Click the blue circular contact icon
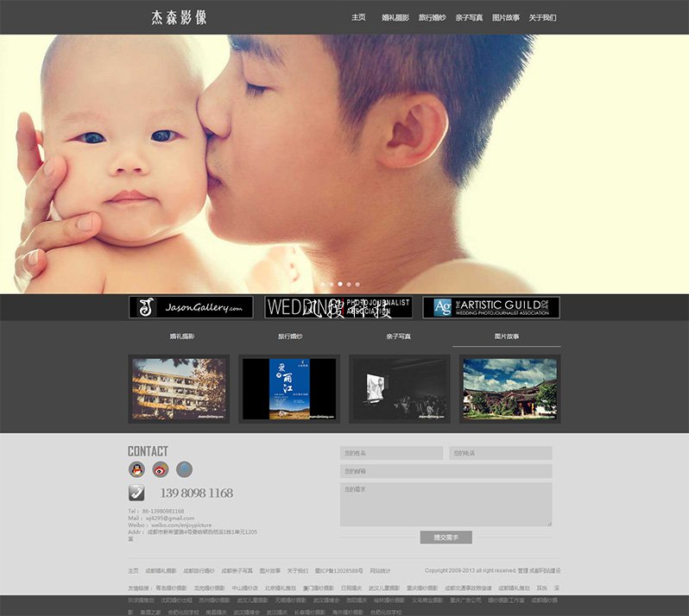Viewport: 689px width, 616px height. click(x=184, y=469)
